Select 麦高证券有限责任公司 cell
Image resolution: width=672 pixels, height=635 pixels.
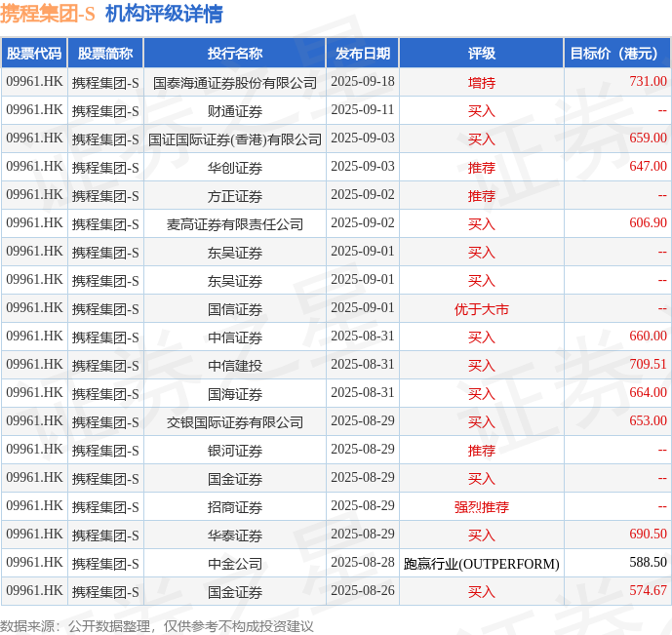point(235,224)
